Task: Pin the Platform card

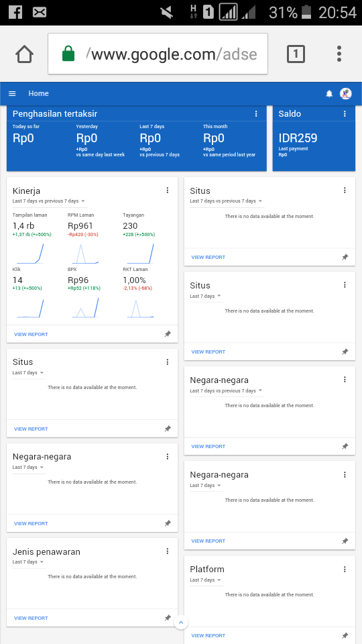Action: point(345,635)
